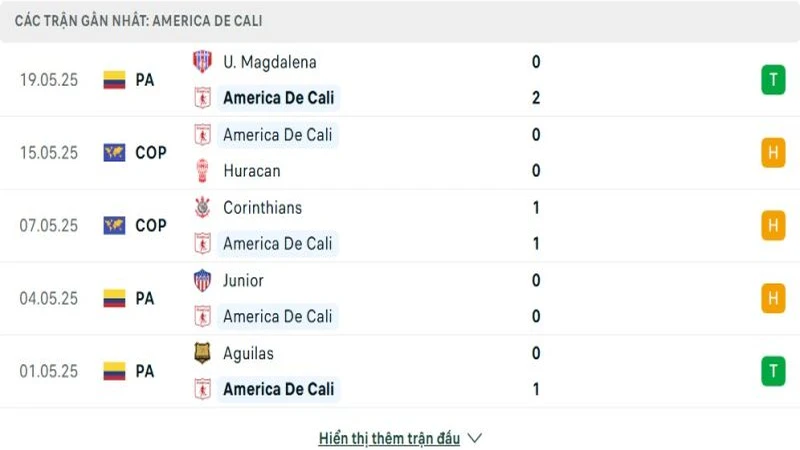Click the Huracan team crest icon

[202, 171]
